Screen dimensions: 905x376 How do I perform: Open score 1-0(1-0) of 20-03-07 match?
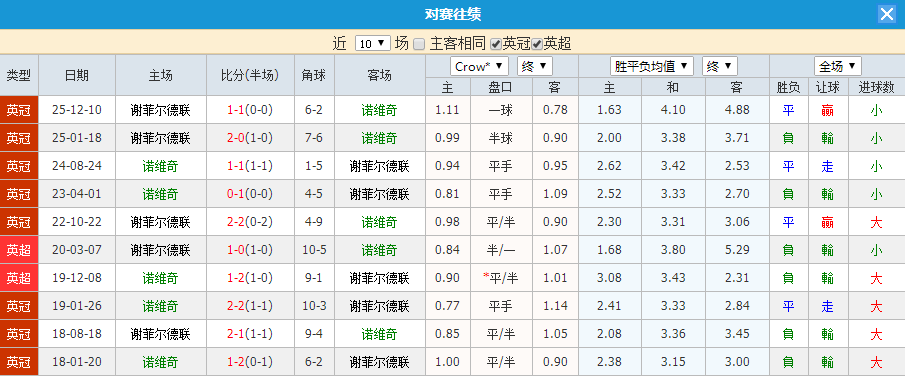[250, 250]
